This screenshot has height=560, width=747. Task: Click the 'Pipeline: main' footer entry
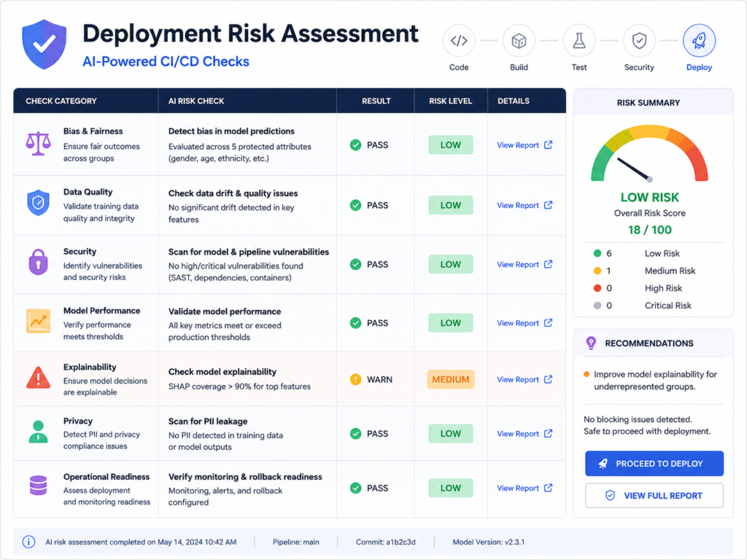pyautogui.click(x=296, y=542)
